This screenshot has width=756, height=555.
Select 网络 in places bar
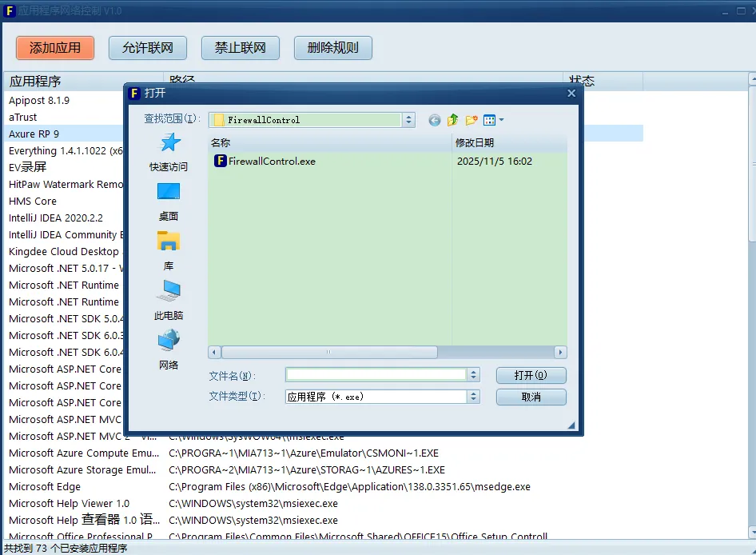(169, 350)
